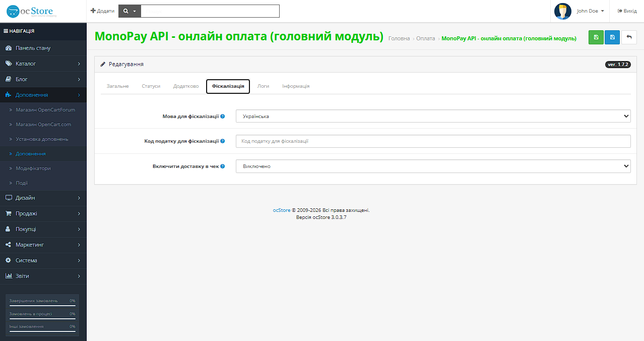Click the Код податку для фіскалізації field

pyautogui.click(x=433, y=141)
